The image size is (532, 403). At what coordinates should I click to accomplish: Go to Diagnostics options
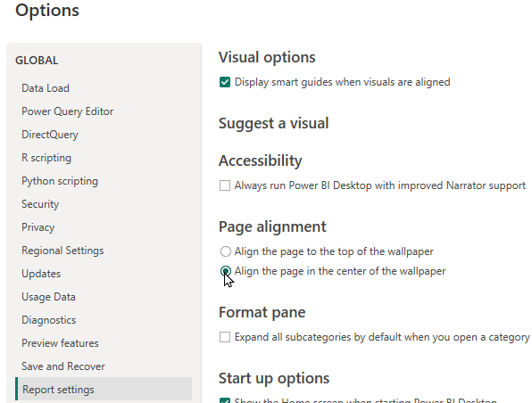tap(48, 320)
